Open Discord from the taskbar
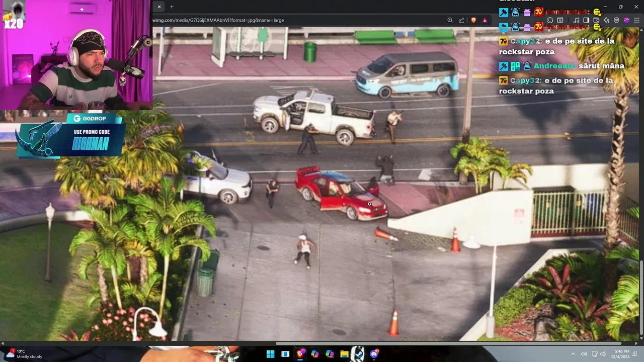644x362 pixels. (x=374, y=354)
